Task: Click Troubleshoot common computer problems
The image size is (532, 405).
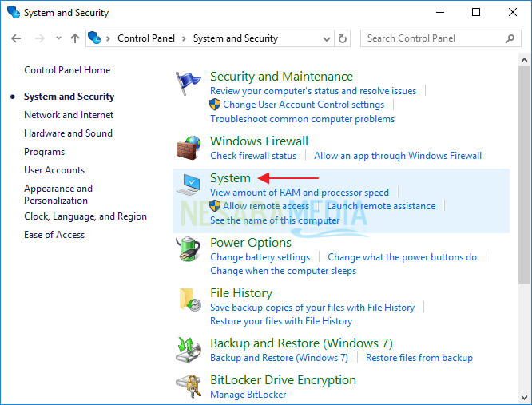Action: pyautogui.click(x=302, y=119)
